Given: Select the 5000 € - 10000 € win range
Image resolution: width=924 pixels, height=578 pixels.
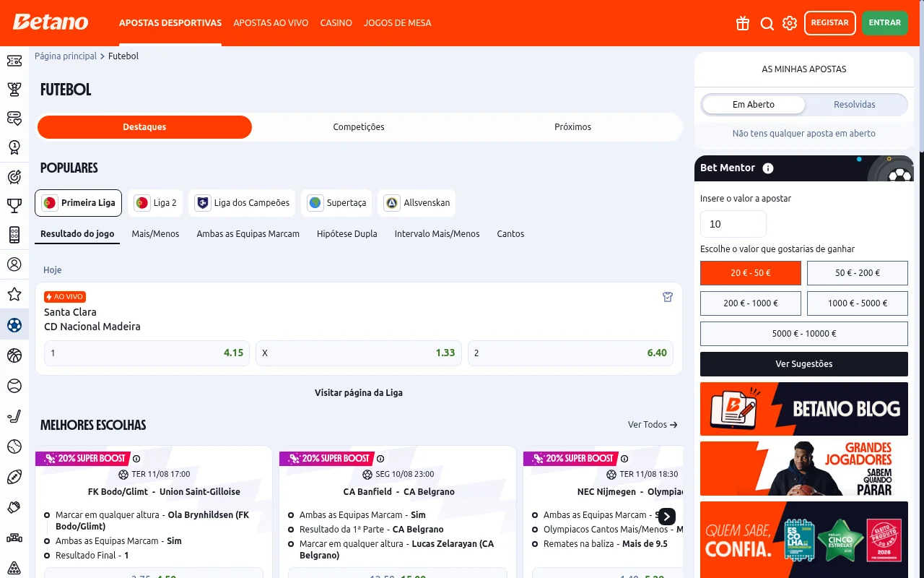Looking at the screenshot, I should click(x=804, y=334).
